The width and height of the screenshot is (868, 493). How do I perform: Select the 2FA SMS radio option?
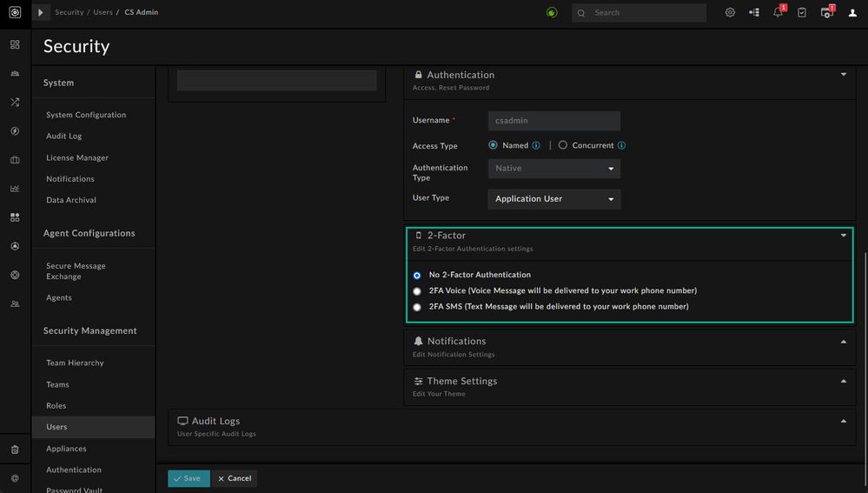pyautogui.click(x=417, y=307)
